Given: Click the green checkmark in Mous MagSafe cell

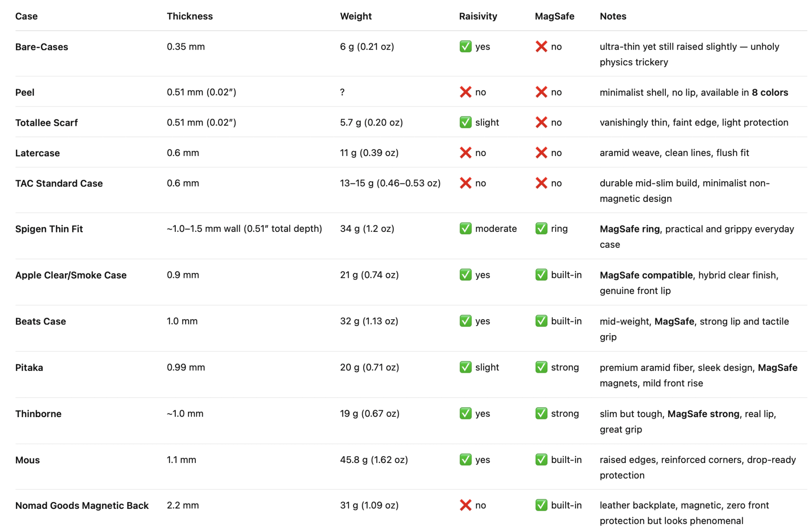Looking at the screenshot, I should point(541,460).
